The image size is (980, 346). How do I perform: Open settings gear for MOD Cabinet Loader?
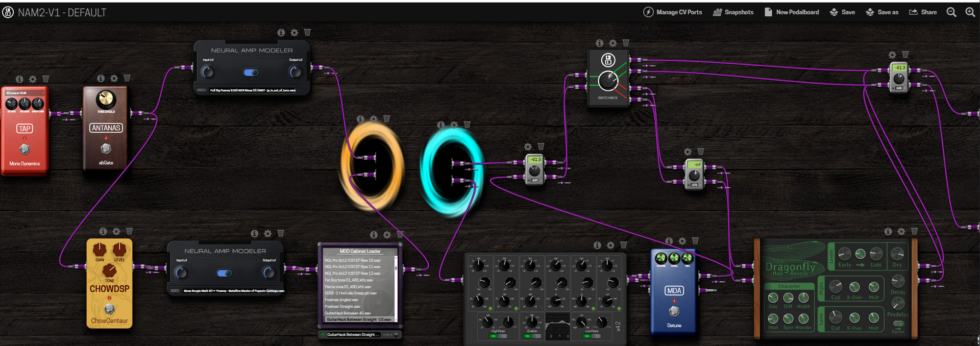pos(387,235)
